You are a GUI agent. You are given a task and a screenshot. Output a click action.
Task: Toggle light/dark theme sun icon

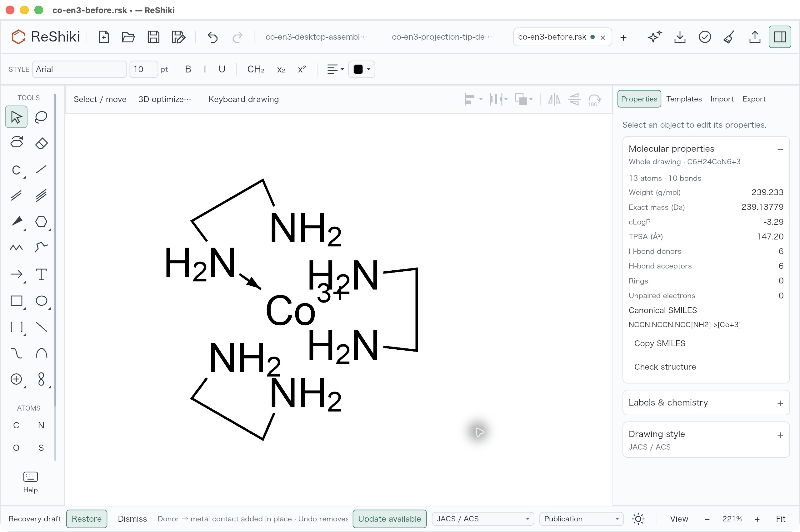pos(638,519)
